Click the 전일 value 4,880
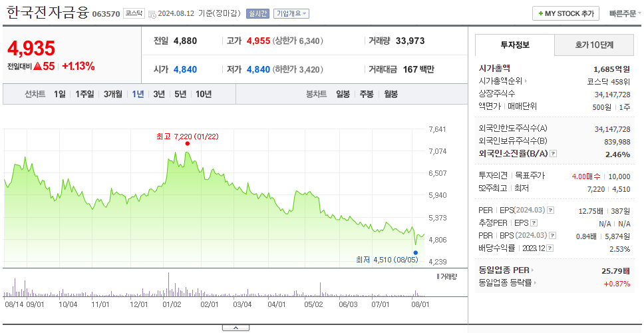 pyautogui.click(x=185, y=41)
